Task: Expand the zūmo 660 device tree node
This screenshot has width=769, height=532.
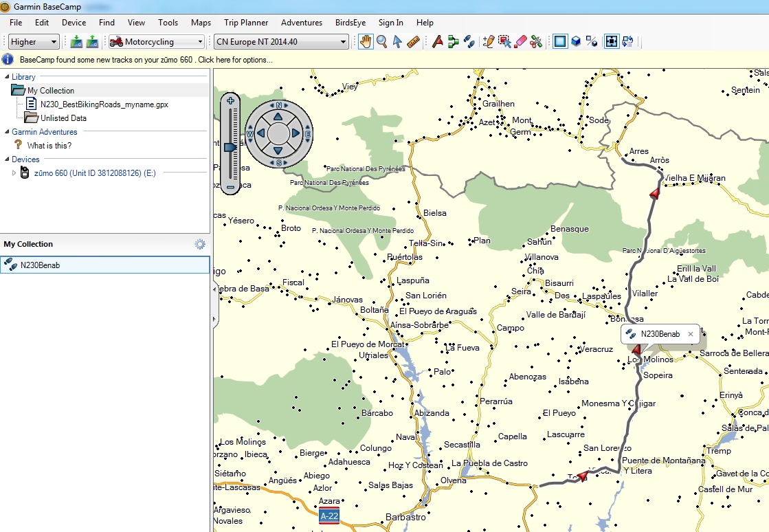Action: pos(14,173)
